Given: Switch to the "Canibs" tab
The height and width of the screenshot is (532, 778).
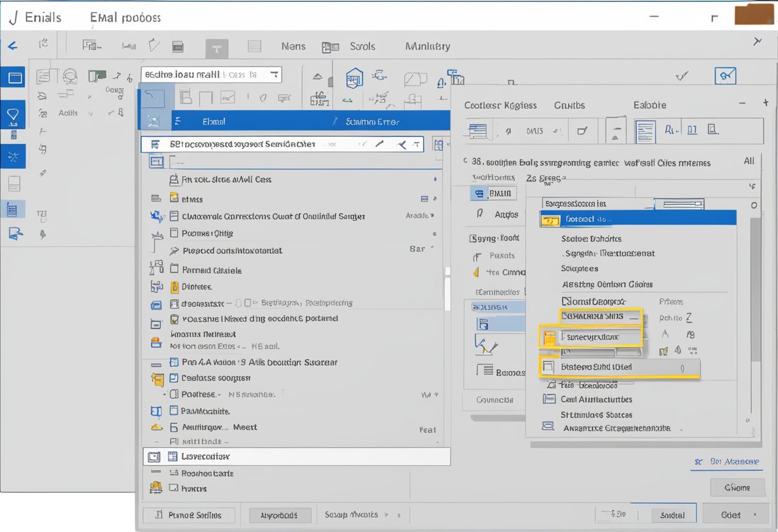Looking at the screenshot, I should (x=569, y=105).
